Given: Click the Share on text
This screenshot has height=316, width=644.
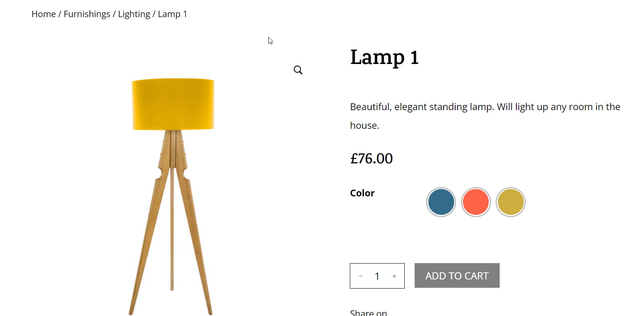Looking at the screenshot, I should (x=368, y=313).
